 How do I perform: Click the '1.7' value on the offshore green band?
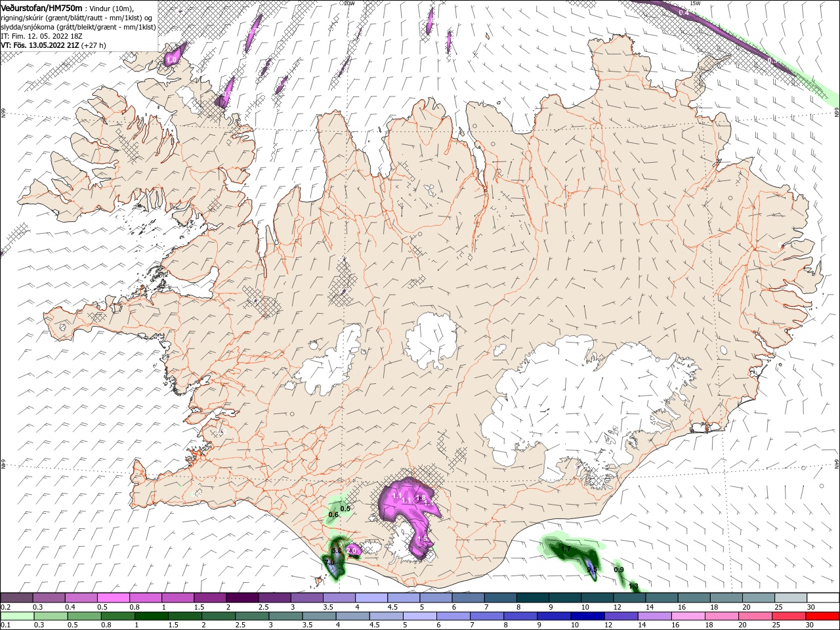pos(565,549)
